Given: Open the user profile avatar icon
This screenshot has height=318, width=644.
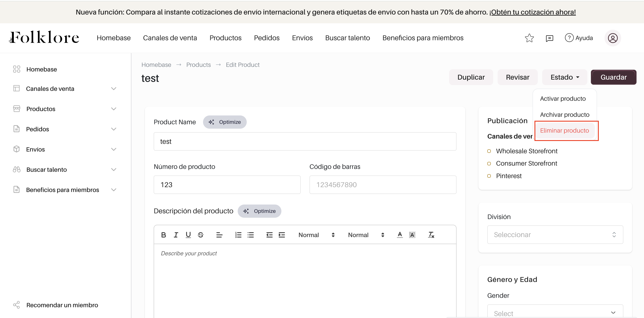Looking at the screenshot, I should (612, 38).
